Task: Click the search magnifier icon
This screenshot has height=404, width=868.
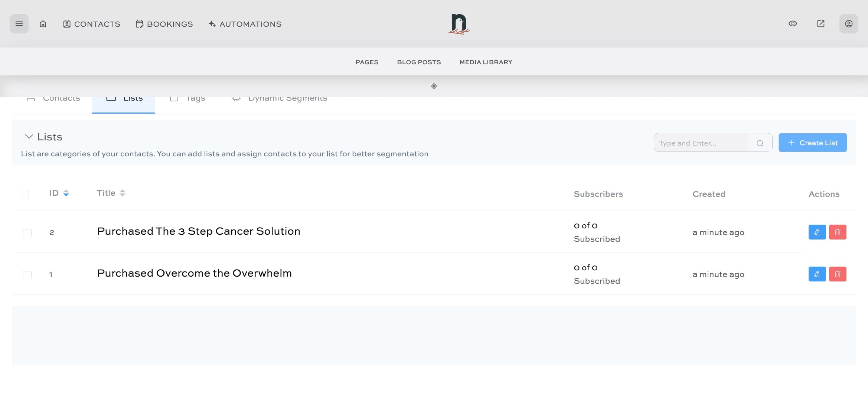Action: pyautogui.click(x=760, y=143)
